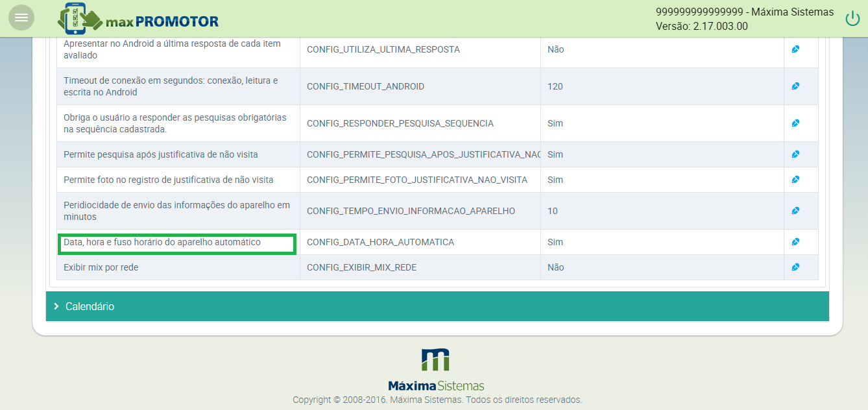Click CONFIG_UTILIZA_ULTIMA_RESPOSTA key cell
Viewport: 868px width, 410px height.
(420, 49)
